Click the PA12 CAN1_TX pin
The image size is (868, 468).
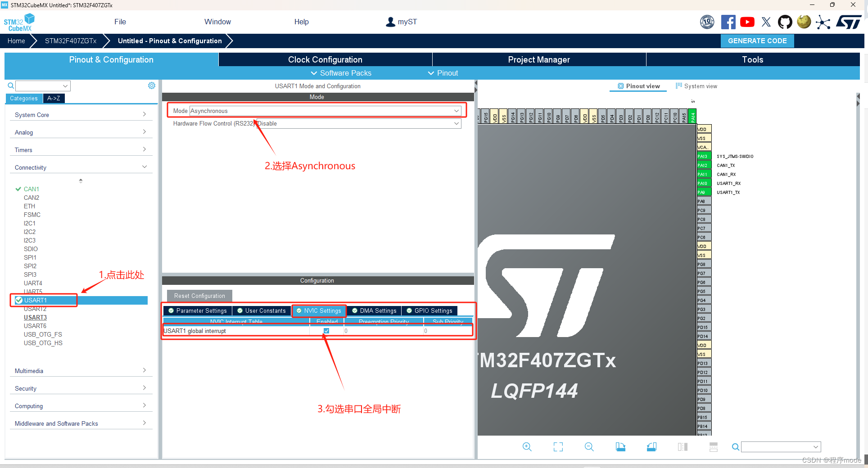[x=704, y=165]
